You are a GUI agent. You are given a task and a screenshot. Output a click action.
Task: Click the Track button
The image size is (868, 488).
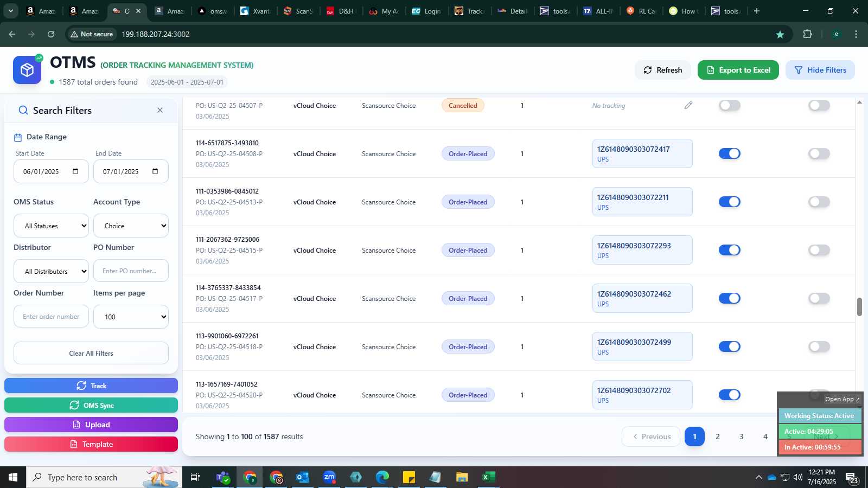(x=91, y=386)
